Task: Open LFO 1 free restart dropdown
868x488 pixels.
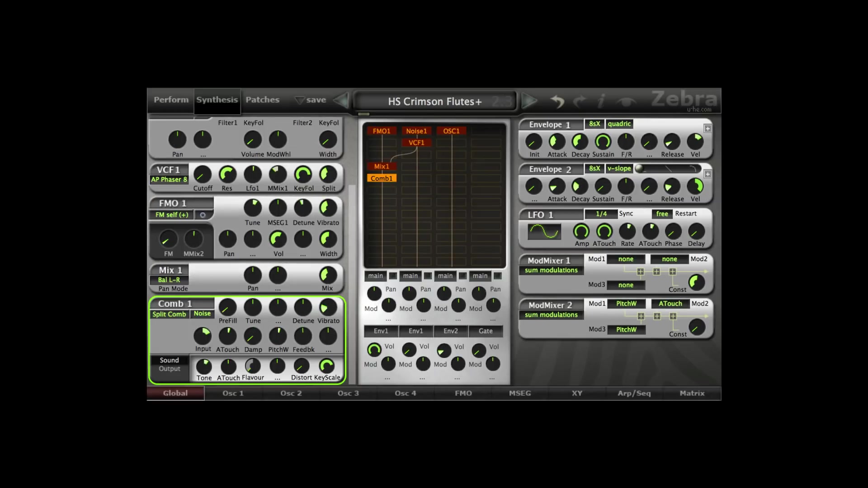Action: [x=662, y=214]
